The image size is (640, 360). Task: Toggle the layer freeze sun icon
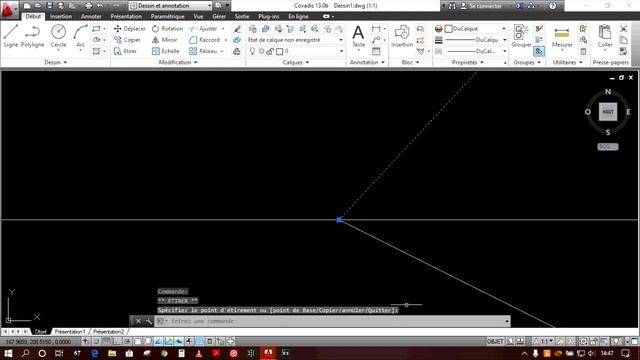261,51
